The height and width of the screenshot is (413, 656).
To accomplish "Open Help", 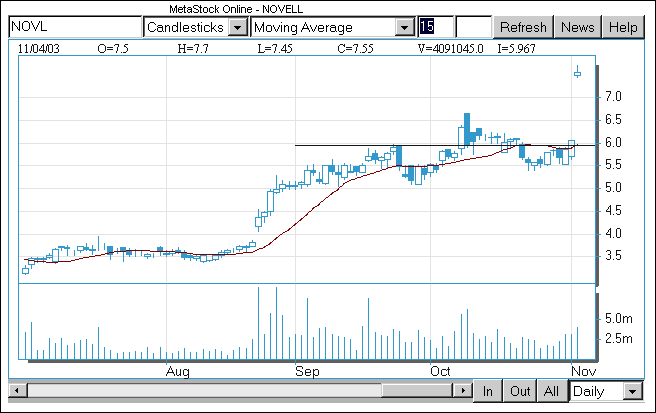I will click(623, 27).
